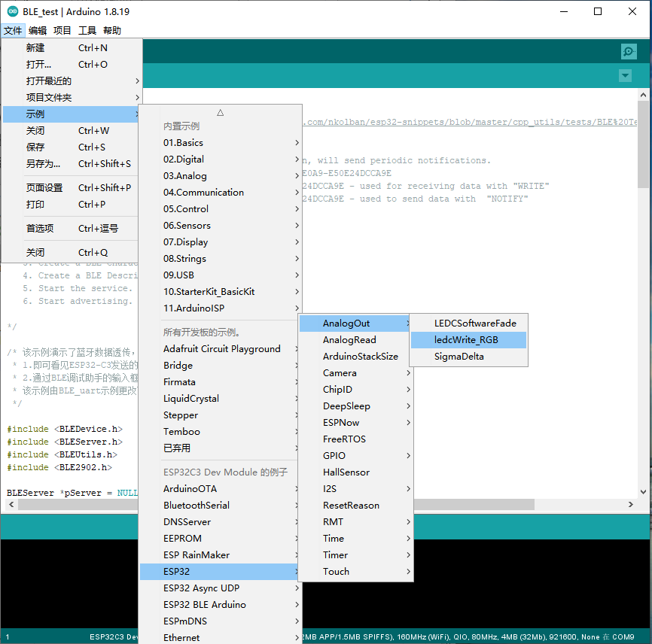
Task: Open ESPmDNS examples
Action: click(x=221, y=621)
